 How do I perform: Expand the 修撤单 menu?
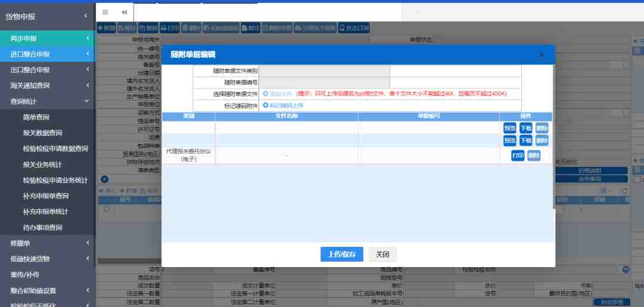48,243
